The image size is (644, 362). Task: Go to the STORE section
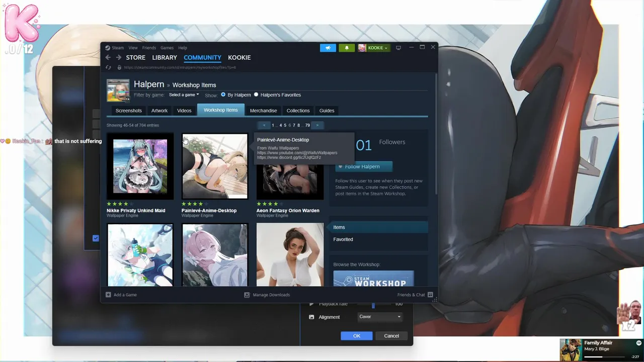click(135, 57)
